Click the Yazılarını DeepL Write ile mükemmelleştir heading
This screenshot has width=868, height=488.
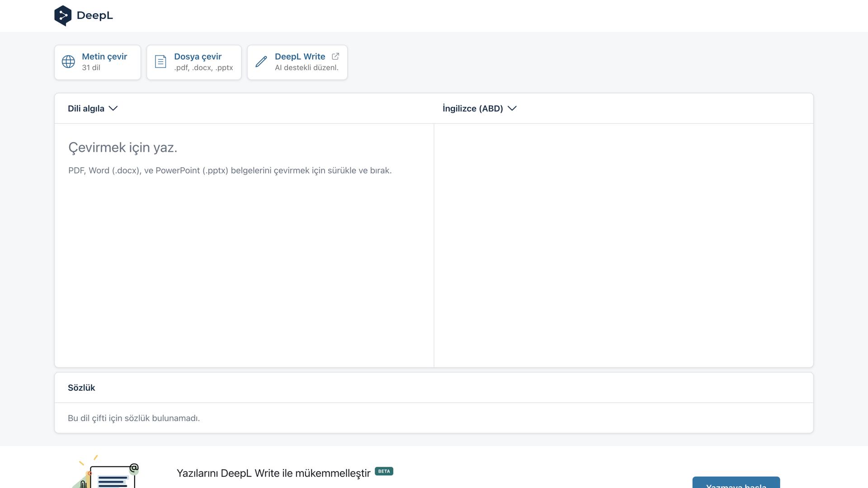pyautogui.click(x=273, y=473)
